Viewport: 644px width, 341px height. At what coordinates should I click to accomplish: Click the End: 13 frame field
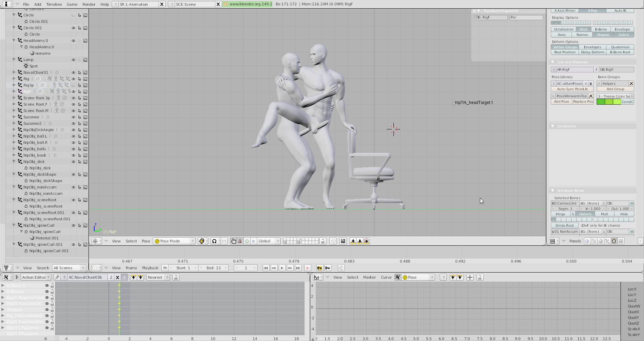[213, 268]
